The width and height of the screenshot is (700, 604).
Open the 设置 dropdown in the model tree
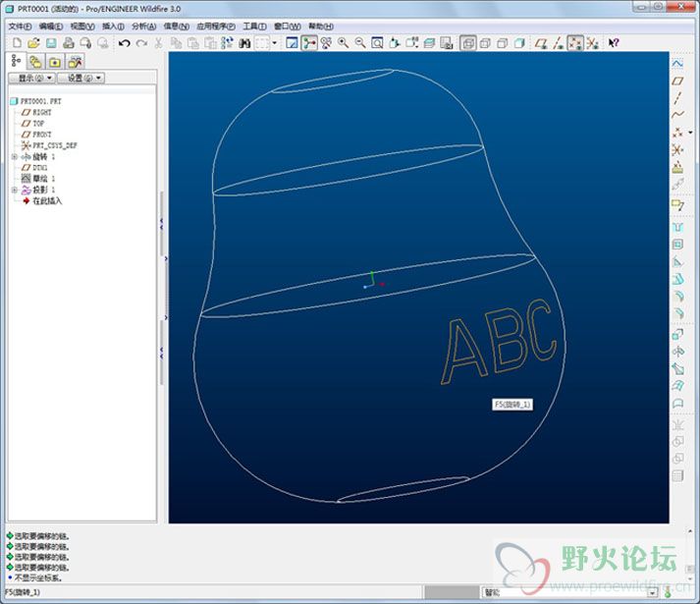81,78
